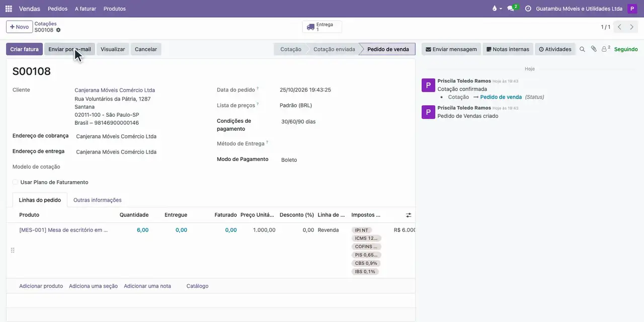Open the A faturar menu

click(x=86, y=9)
